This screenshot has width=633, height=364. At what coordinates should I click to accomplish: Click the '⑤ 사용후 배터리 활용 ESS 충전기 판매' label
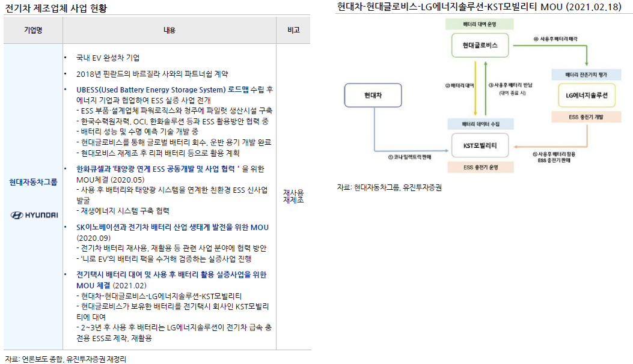(x=554, y=157)
